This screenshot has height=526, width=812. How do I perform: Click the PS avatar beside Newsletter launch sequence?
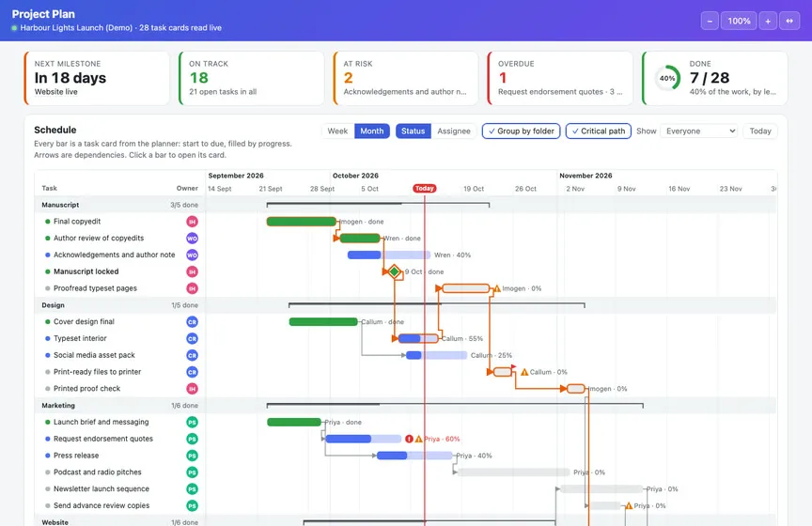(192, 488)
